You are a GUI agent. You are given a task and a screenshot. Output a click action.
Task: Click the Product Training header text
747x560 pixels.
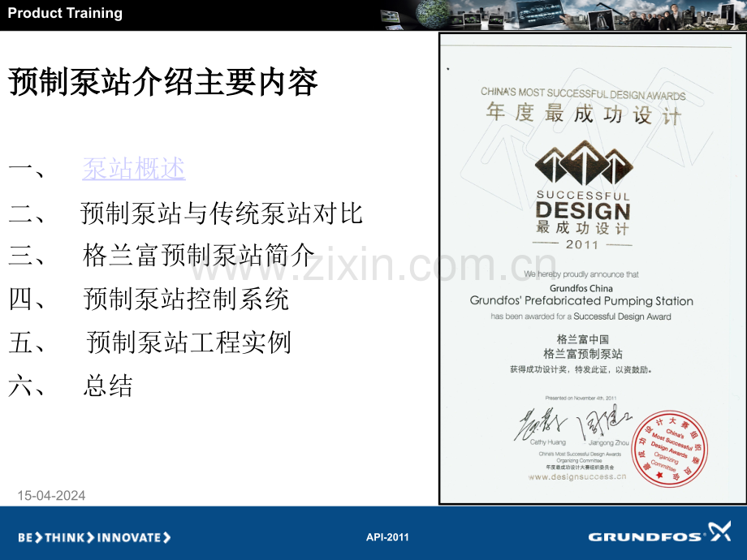pyautogui.click(x=65, y=13)
